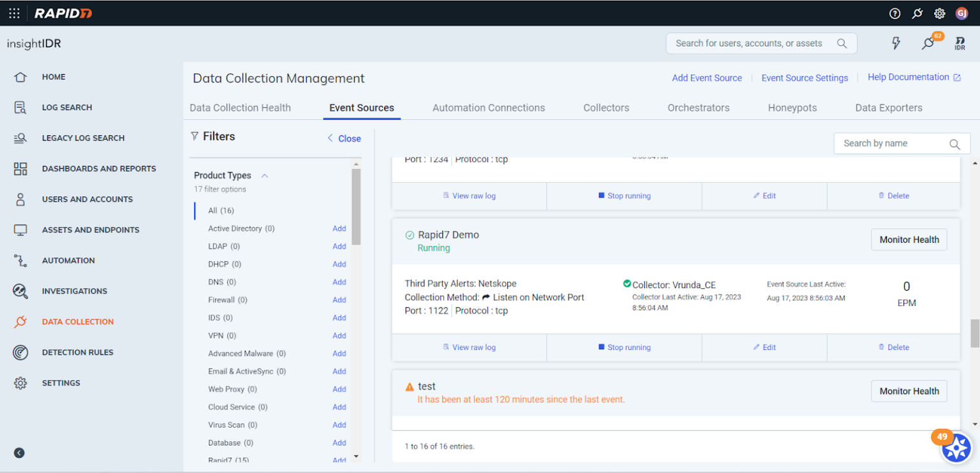Click the Add Event Source link
980x473 pixels.
coord(706,77)
